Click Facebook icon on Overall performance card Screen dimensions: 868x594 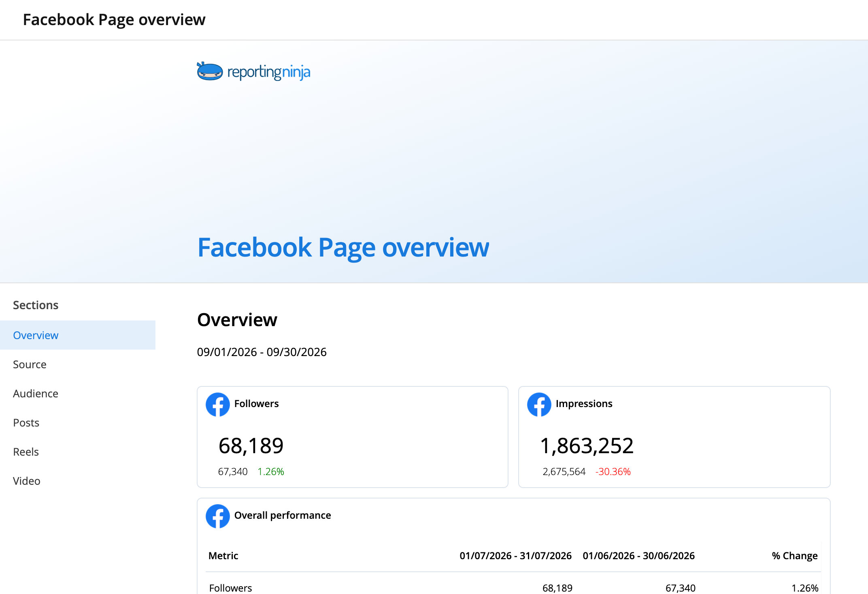(218, 516)
